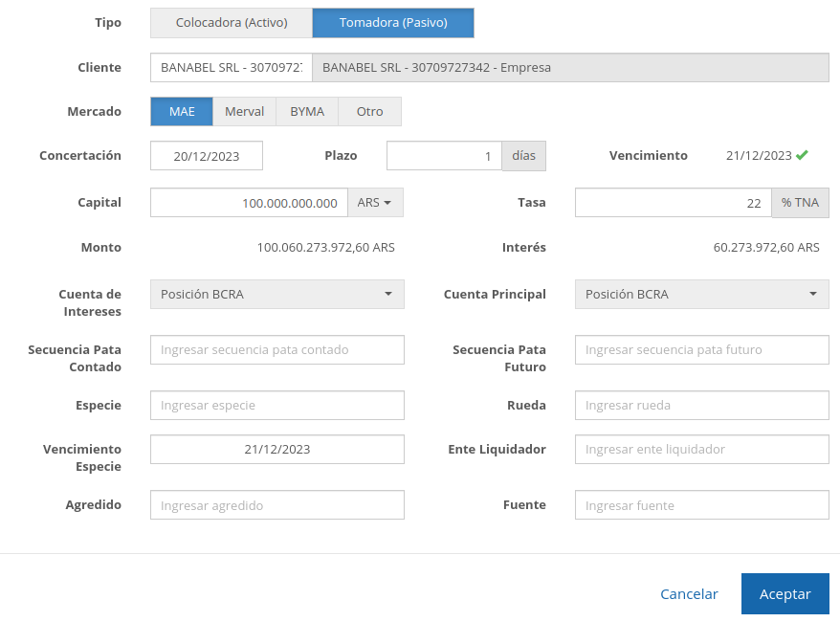The image size is (840, 622).
Task: Click the Concertación date field
Action: [207, 156]
